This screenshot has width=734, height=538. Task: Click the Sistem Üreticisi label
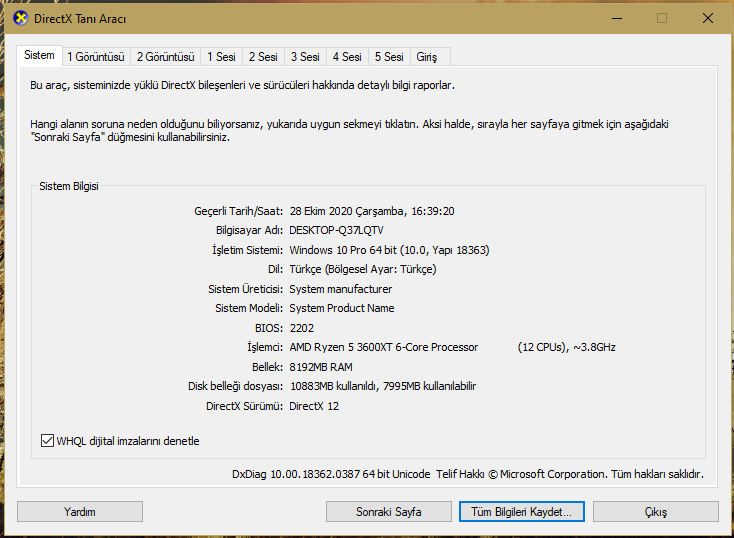(x=245, y=289)
